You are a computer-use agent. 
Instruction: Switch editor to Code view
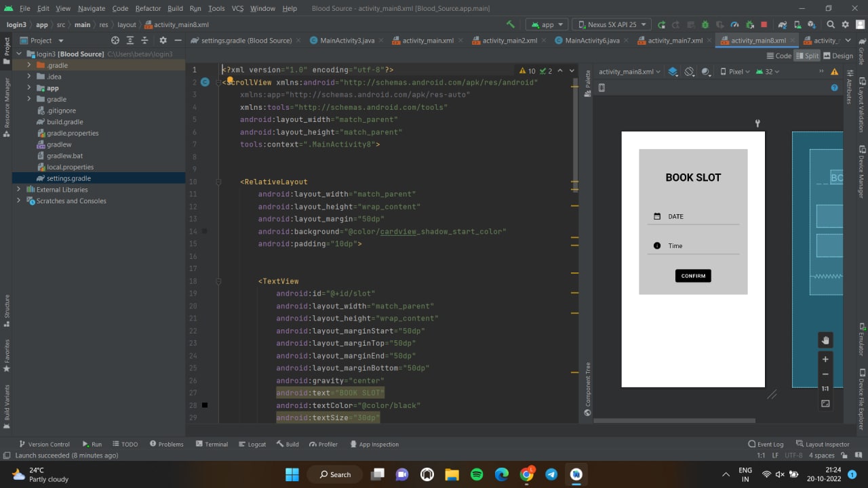[778, 56]
